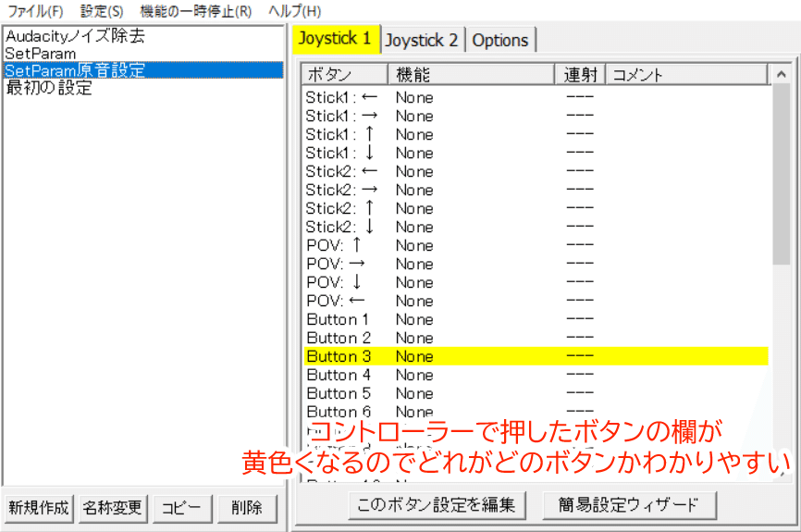The height and width of the screenshot is (532, 801).
Task: Sort by the ボタン column header
Action: (x=345, y=75)
